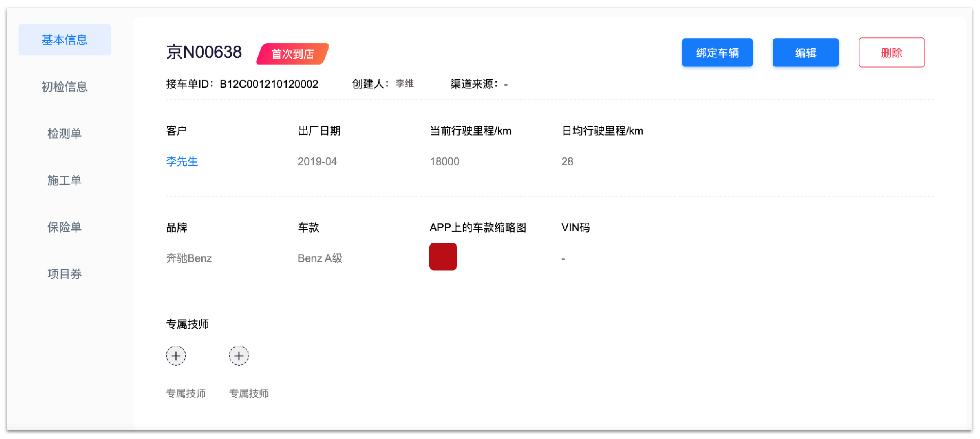Switch to the 基本信息 tab
980x439 pixels.
[x=65, y=40]
